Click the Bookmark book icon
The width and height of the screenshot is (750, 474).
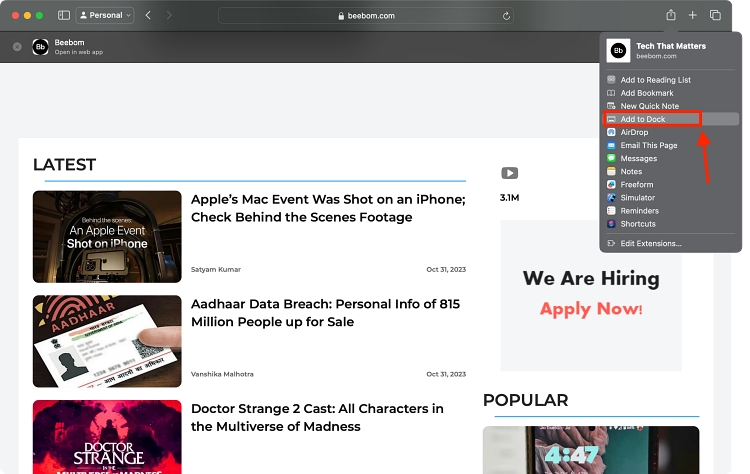pos(611,93)
